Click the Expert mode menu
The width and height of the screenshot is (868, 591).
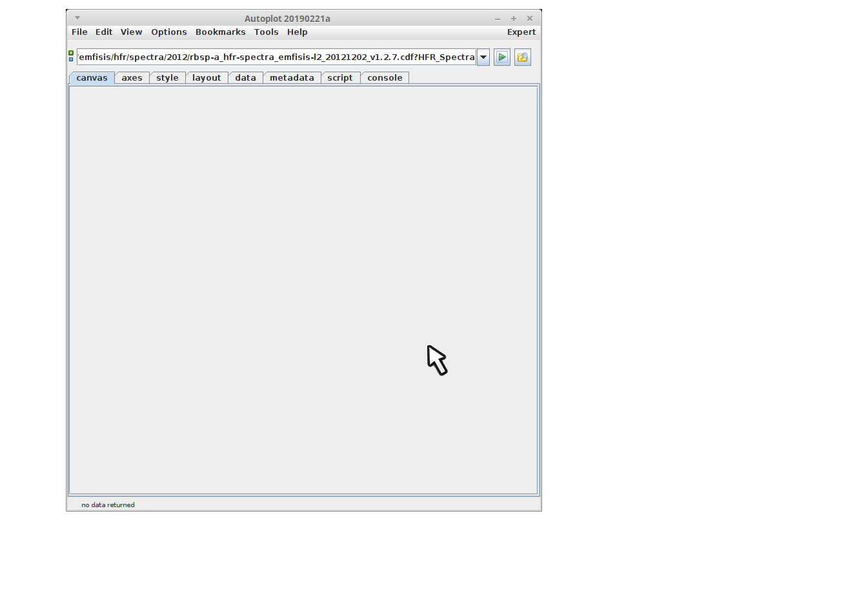tap(521, 32)
